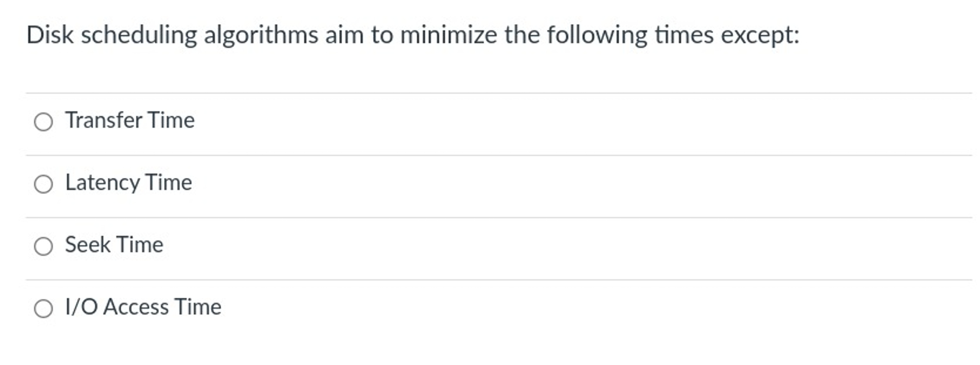Viewport: 980px width, 365px height.
Task: Select the I/O Access Time radio button
Action: (x=44, y=308)
